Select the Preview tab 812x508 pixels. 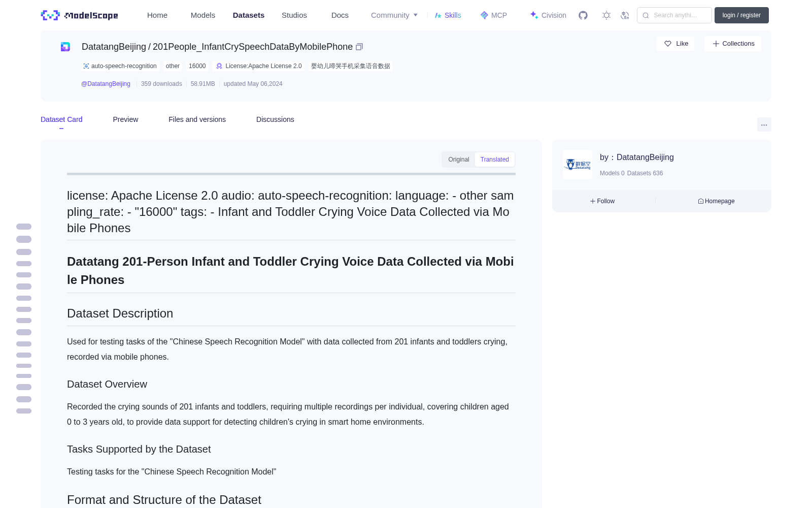(x=125, y=119)
